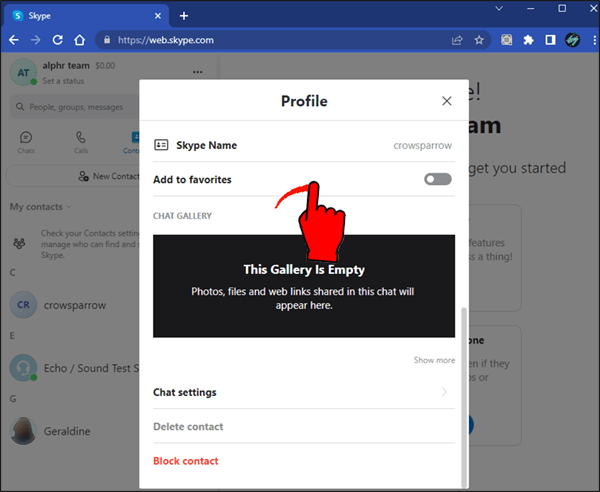Click the empty gallery panel
This screenshot has width=600, height=492.
(304, 286)
